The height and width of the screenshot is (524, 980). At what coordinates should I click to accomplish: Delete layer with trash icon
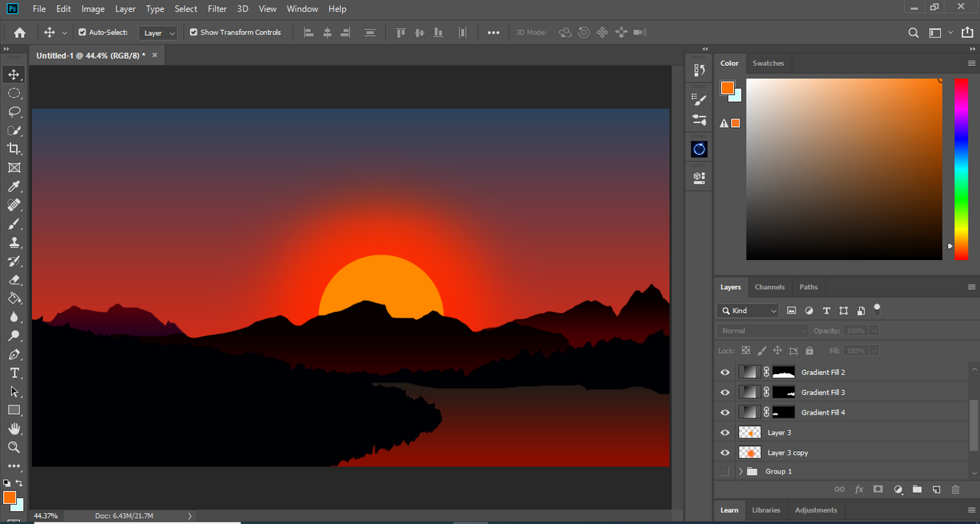pos(955,490)
